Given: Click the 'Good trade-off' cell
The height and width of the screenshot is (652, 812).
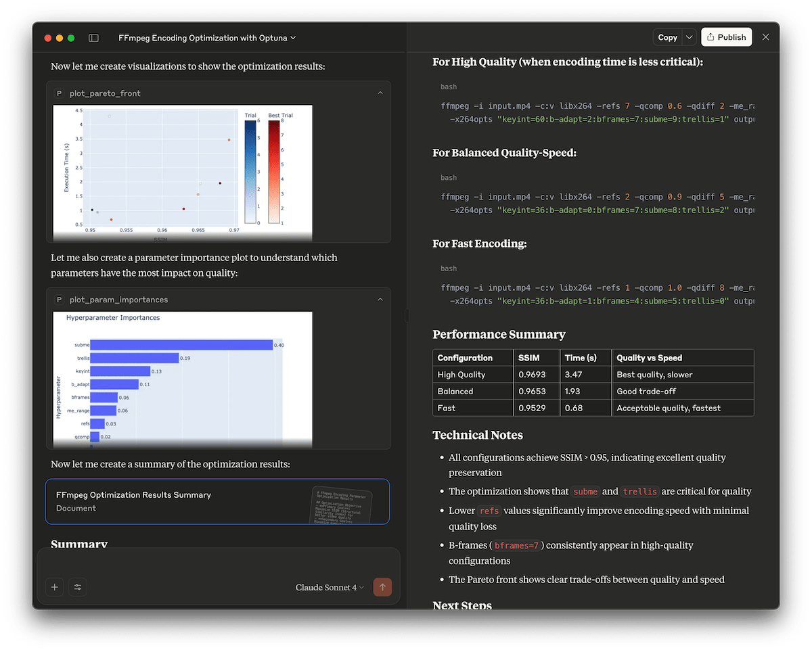Looking at the screenshot, I should click(683, 391).
